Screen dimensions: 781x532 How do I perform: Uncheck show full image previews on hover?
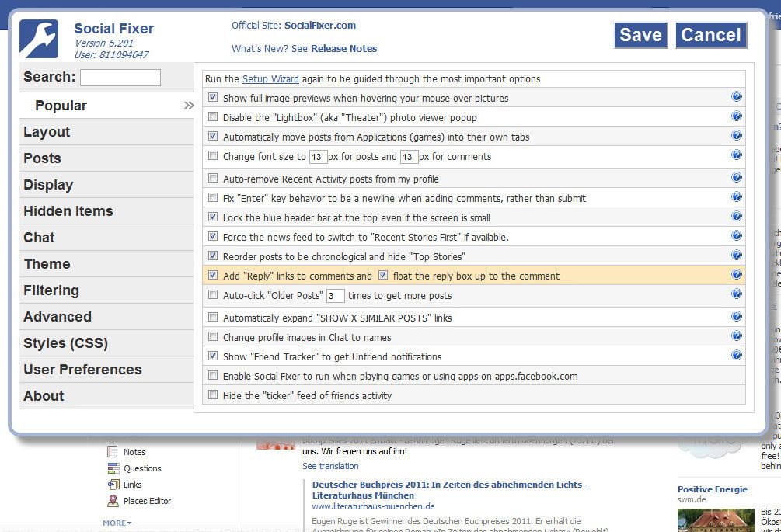pyautogui.click(x=212, y=96)
